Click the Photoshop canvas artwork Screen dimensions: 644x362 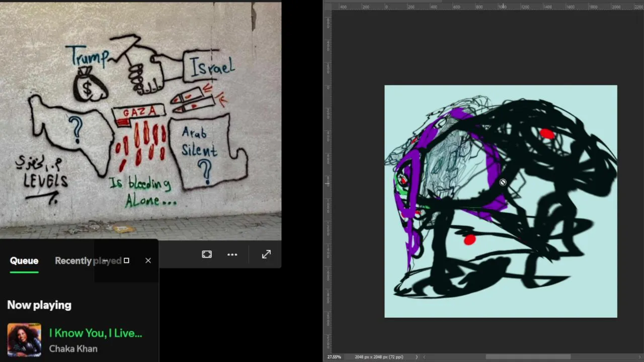[501, 201]
